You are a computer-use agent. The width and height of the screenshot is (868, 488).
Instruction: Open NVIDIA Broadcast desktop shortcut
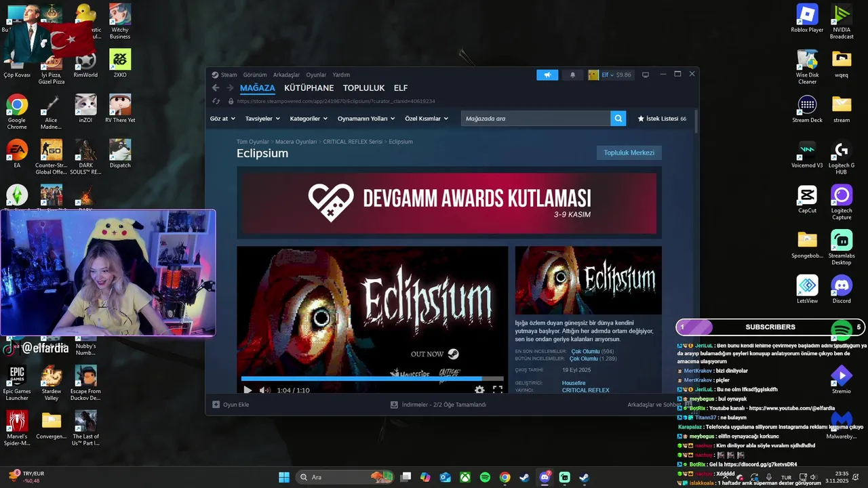[842, 22]
